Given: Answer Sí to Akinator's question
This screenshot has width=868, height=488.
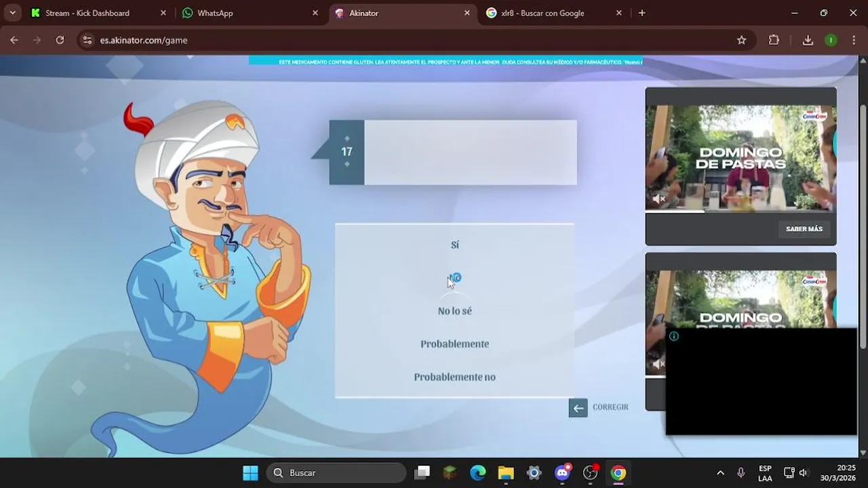Looking at the screenshot, I should (x=454, y=245).
